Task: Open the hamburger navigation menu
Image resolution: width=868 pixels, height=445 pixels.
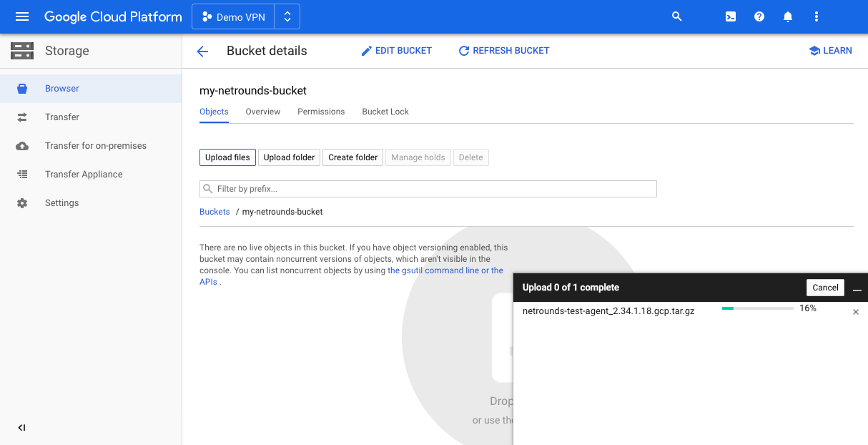Action: click(x=22, y=16)
